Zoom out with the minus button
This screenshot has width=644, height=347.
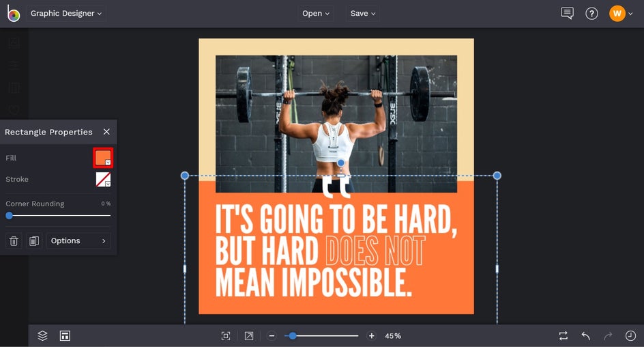click(x=272, y=336)
